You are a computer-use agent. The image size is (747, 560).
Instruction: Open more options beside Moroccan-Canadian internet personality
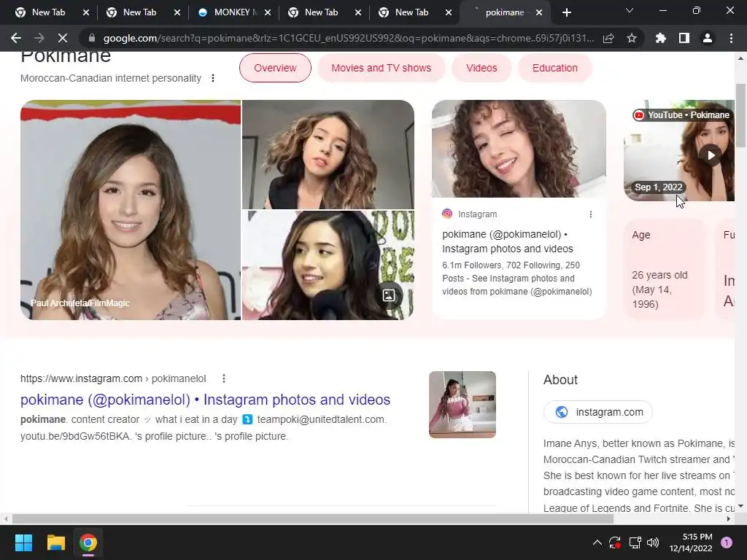click(213, 78)
